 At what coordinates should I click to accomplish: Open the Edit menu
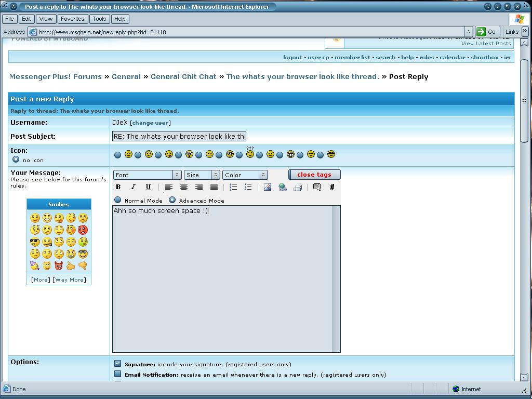coord(26,19)
